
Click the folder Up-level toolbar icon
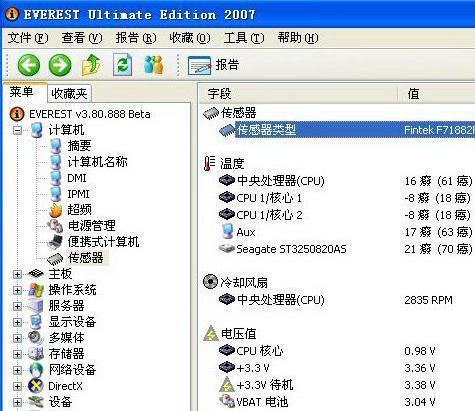pos(91,65)
